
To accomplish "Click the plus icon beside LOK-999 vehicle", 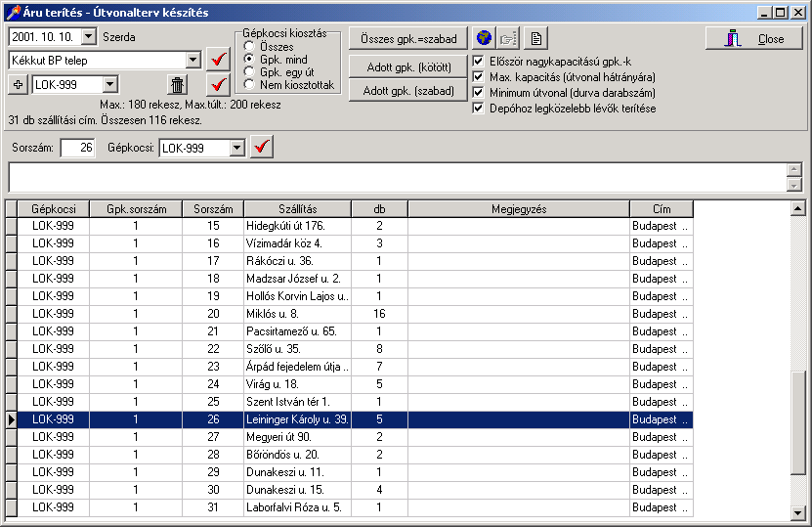I will point(19,85).
